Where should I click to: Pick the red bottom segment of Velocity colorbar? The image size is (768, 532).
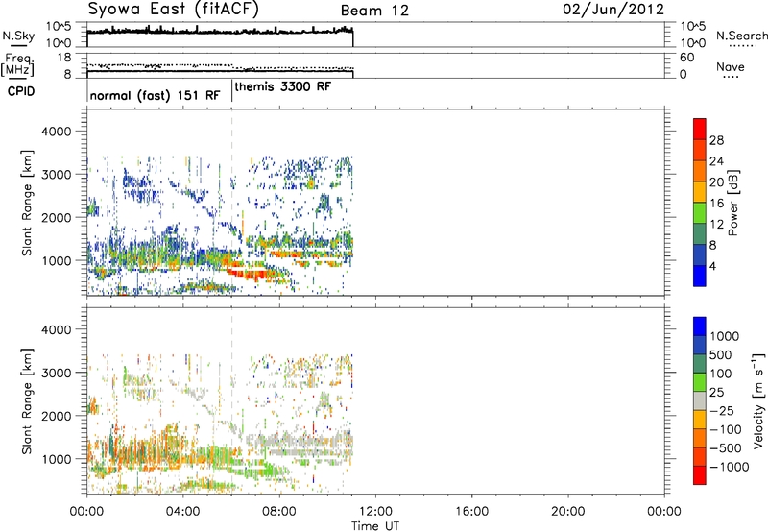coord(700,475)
